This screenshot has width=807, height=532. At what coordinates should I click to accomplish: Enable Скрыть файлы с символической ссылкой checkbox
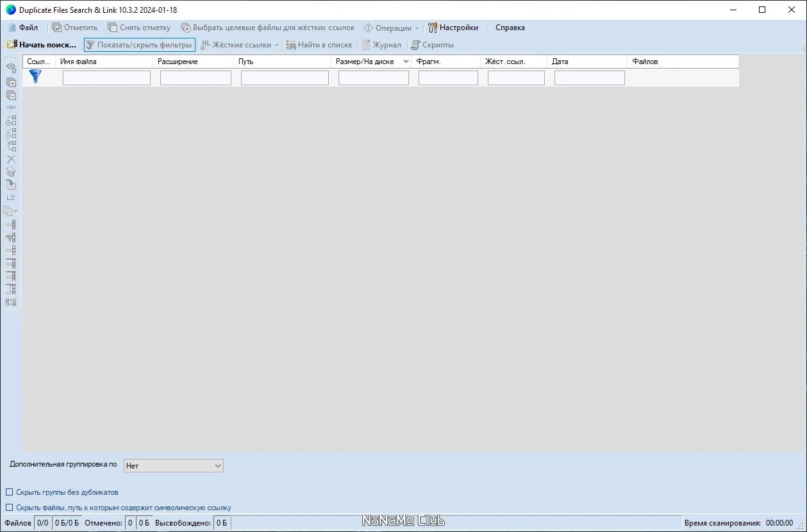pyautogui.click(x=9, y=508)
